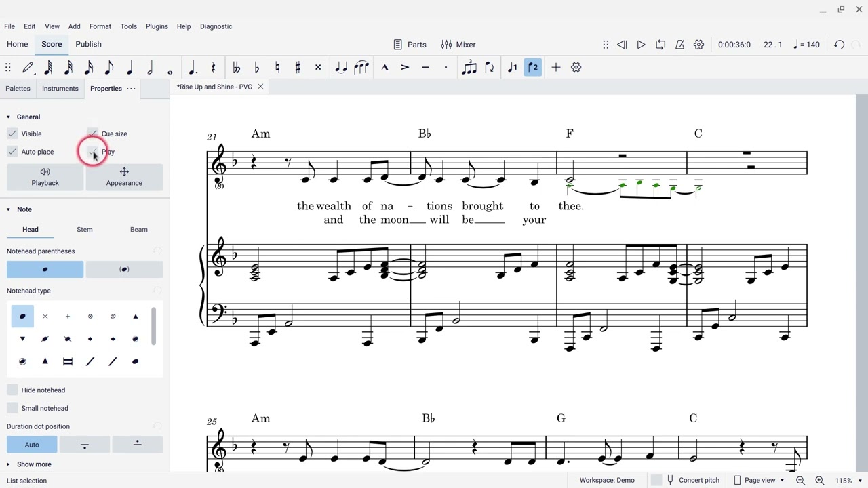The image size is (868, 488).
Task: Toggle the Cue size checkbox
Action: 92,134
